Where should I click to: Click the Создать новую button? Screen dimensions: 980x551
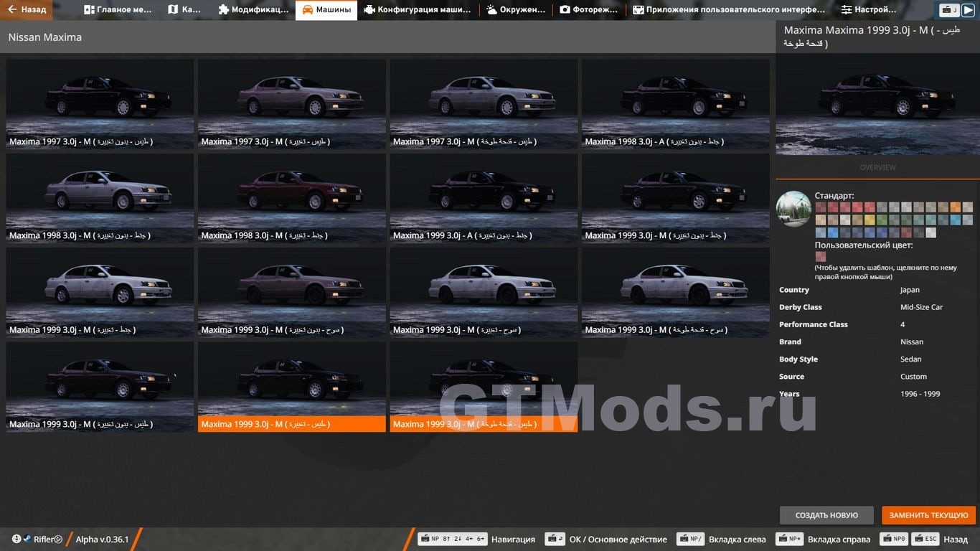pos(826,515)
